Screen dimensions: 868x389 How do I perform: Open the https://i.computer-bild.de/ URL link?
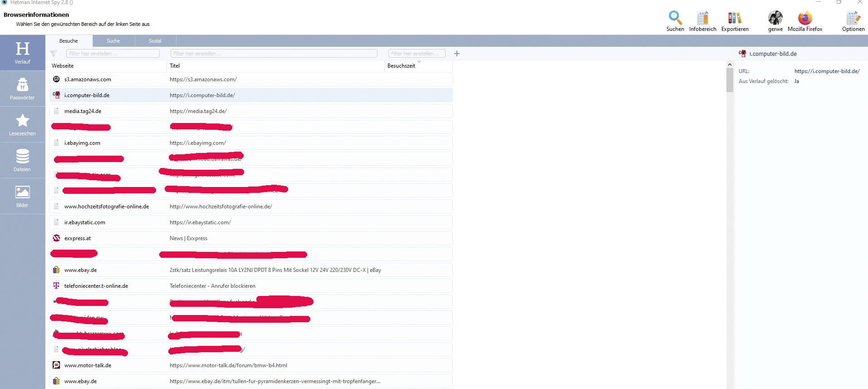pos(827,71)
